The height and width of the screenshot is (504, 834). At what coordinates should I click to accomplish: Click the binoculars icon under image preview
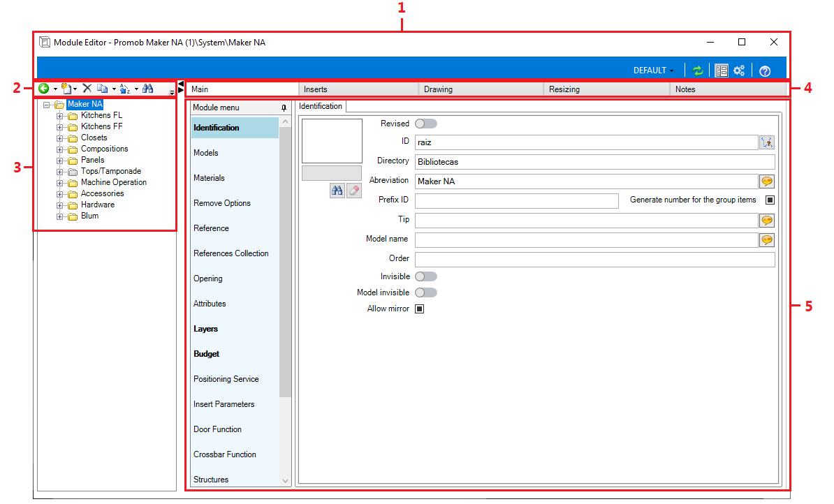click(x=337, y=191)
